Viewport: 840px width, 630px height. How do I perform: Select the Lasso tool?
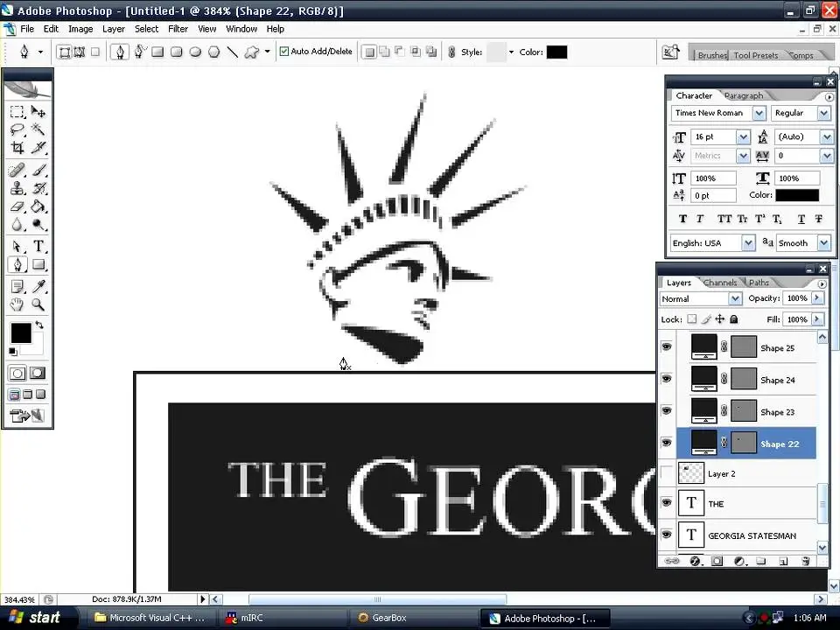point(17,129)
